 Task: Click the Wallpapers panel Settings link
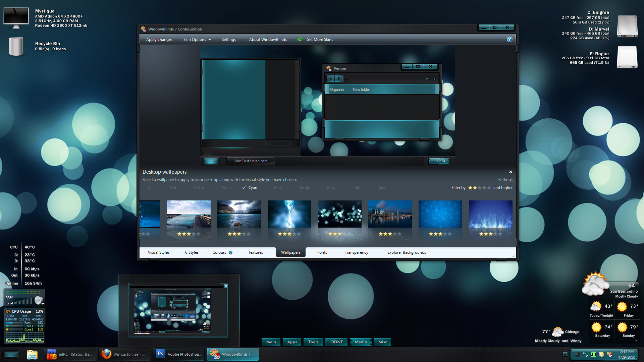click(505, 180)
